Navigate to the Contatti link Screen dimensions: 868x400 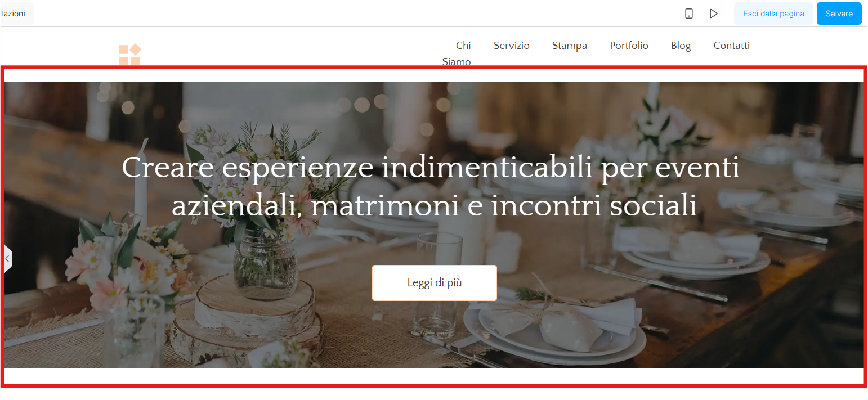732,46
